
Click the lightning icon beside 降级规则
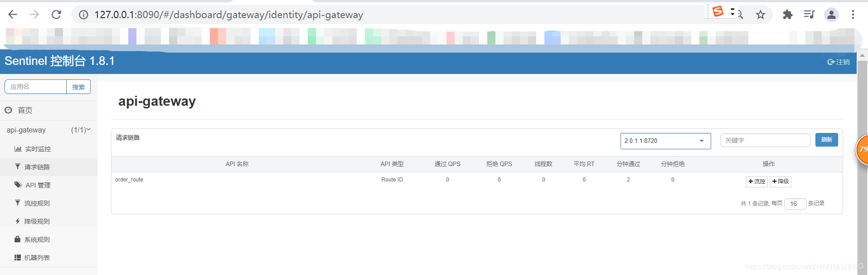(18, 221)
